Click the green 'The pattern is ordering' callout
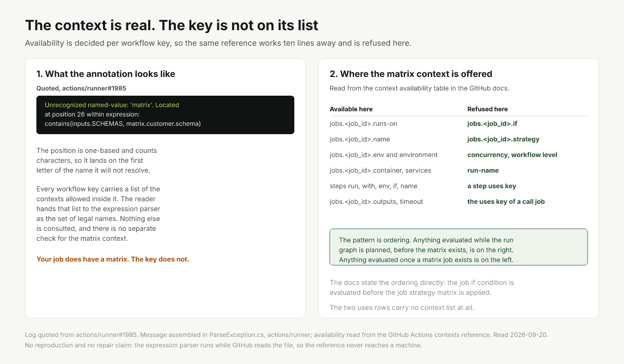The height and width of the screenshot is (364, 624). tap(459, 247)
